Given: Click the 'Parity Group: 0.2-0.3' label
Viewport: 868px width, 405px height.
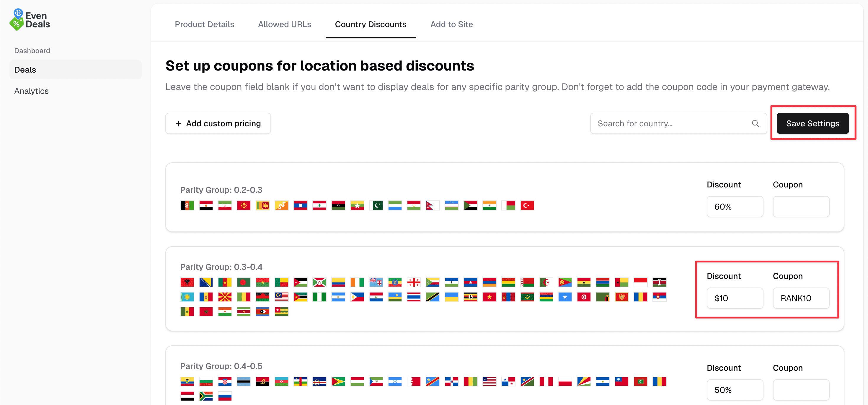Looking at the screenshot, I should (x=221, y=190).
